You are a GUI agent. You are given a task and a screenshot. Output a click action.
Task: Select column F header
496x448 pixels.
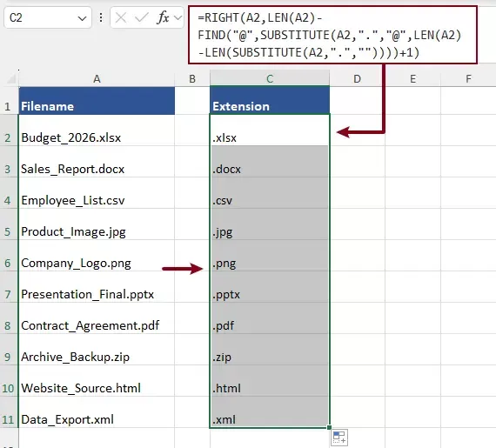[468, 78]
